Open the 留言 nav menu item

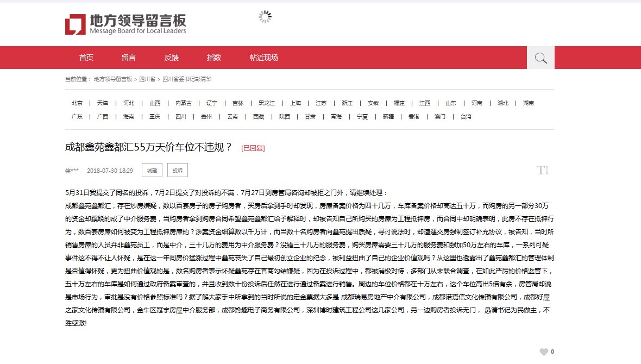pyautogui.click(x=129, y=58)
